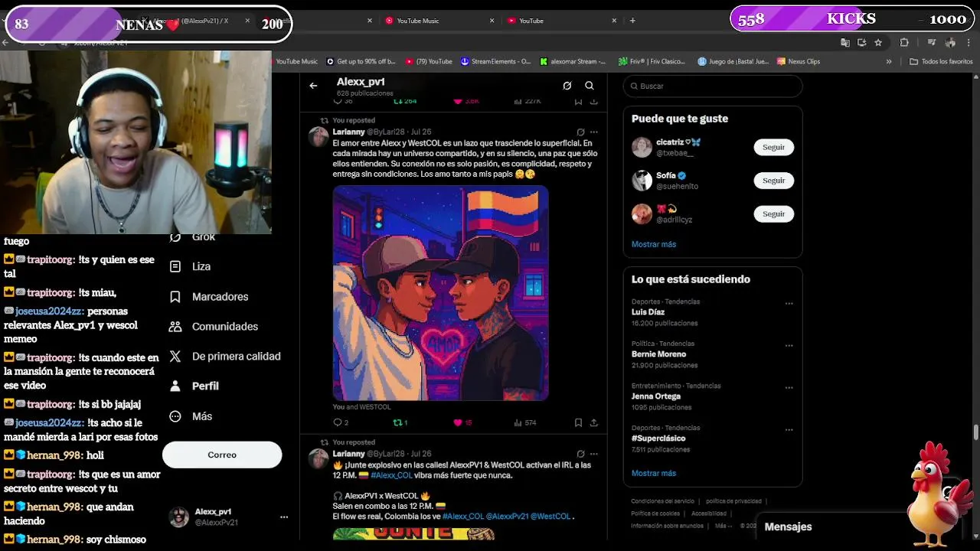
Task: Open the StreamElements bookmark
Action: coord(495,61)
